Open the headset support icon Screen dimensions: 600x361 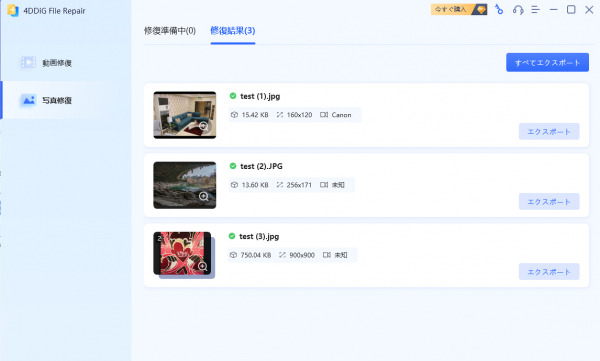tap(518, 10)
